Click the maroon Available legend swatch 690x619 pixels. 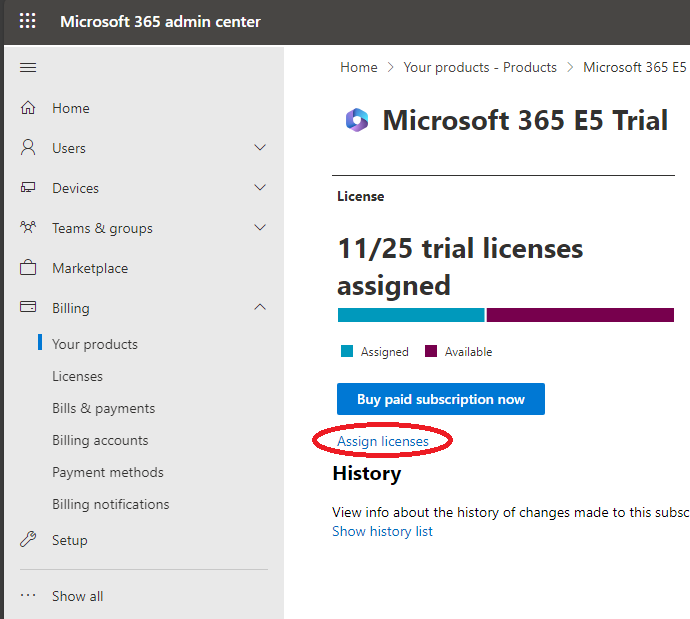pyautogui.click(x=431, y=351)
